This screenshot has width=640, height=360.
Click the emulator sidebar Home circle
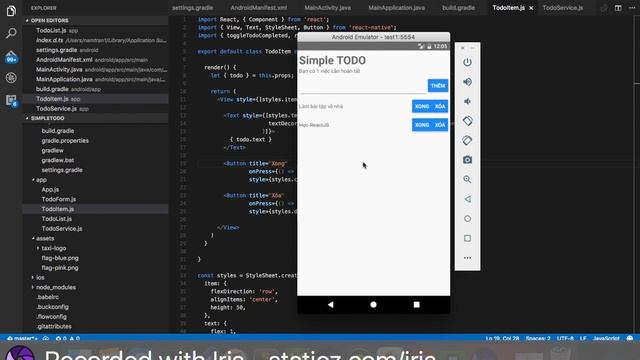[x=467, y=219]
